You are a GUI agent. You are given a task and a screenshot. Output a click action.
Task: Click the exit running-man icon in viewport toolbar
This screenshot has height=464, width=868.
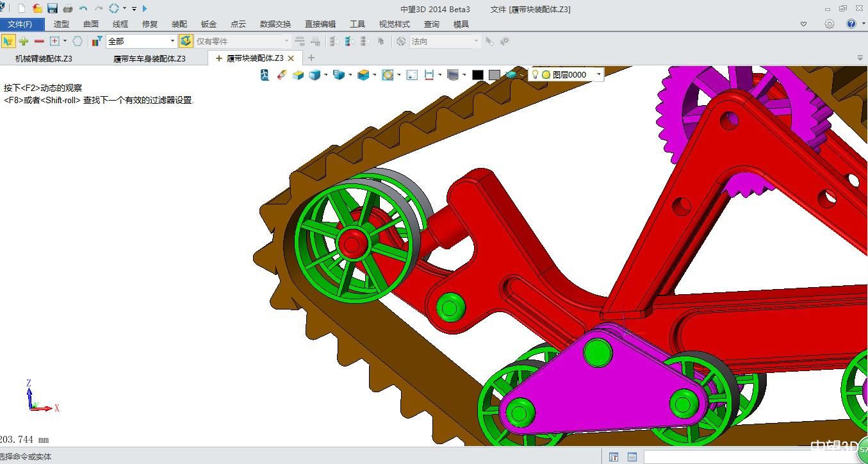[x=265, y=75]
